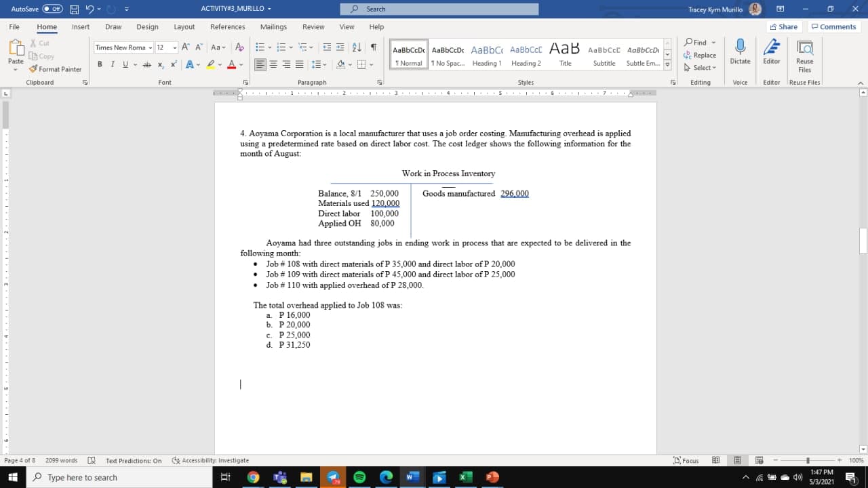Increase the font size
The width and height of the screenshot is (868, 488).
click(x=185, y=47)
